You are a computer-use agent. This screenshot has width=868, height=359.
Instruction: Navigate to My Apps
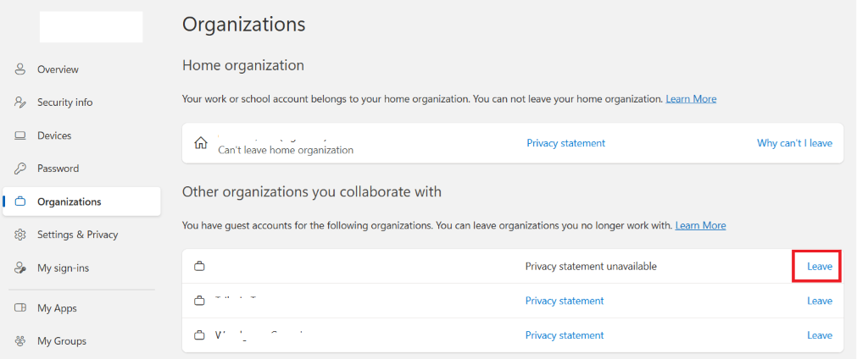point(57,308)
